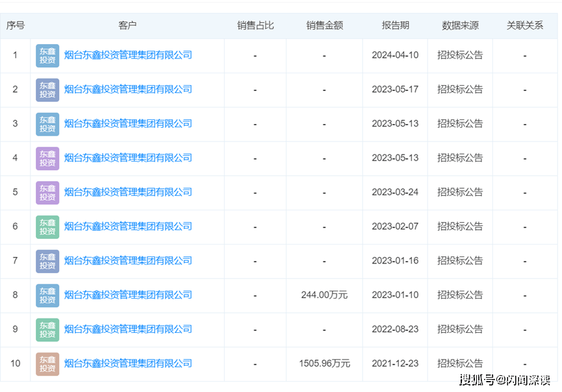The image size is (562, 392).
Task: Click the 东鑫投资 logo in row 2
Action: click(47, 90)
